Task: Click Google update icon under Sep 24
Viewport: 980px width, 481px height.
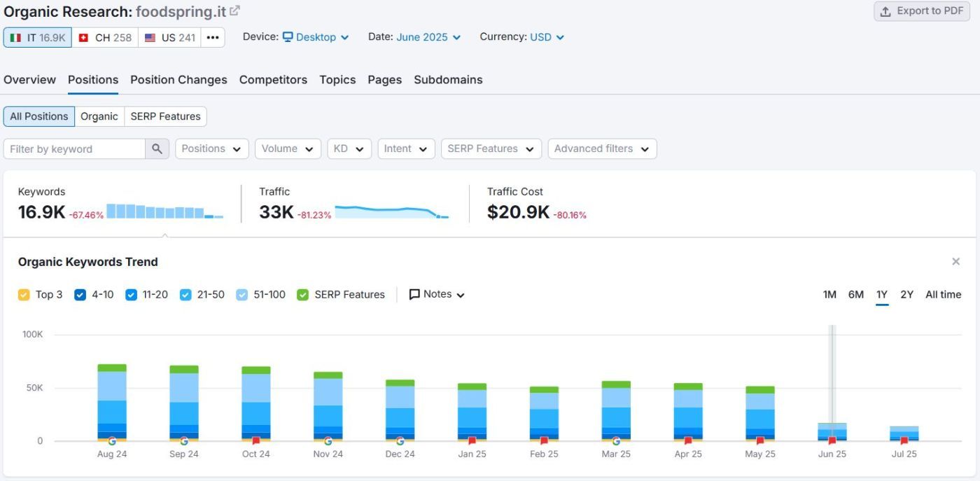Action: click(184, 440)
